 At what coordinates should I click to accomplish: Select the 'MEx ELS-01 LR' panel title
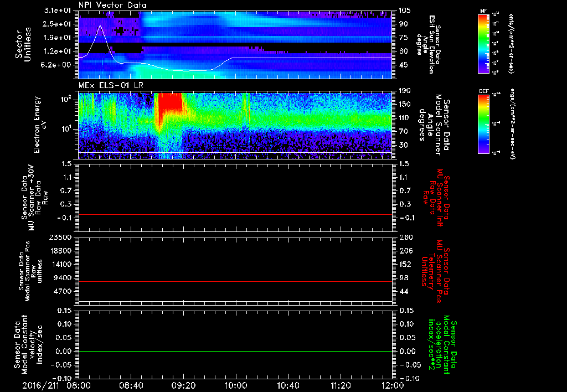[110, 85]
